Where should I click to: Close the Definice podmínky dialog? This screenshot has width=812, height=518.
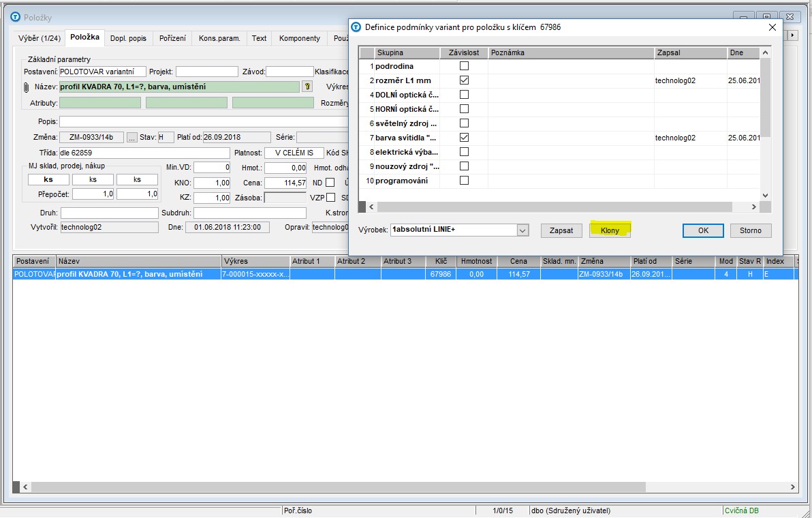pos(772,27)
